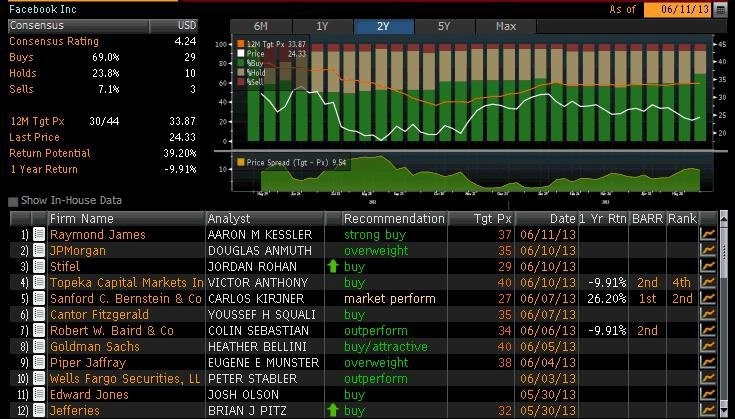
Task: Open document icon for Edward Jones row
Action: click(39, 394)
